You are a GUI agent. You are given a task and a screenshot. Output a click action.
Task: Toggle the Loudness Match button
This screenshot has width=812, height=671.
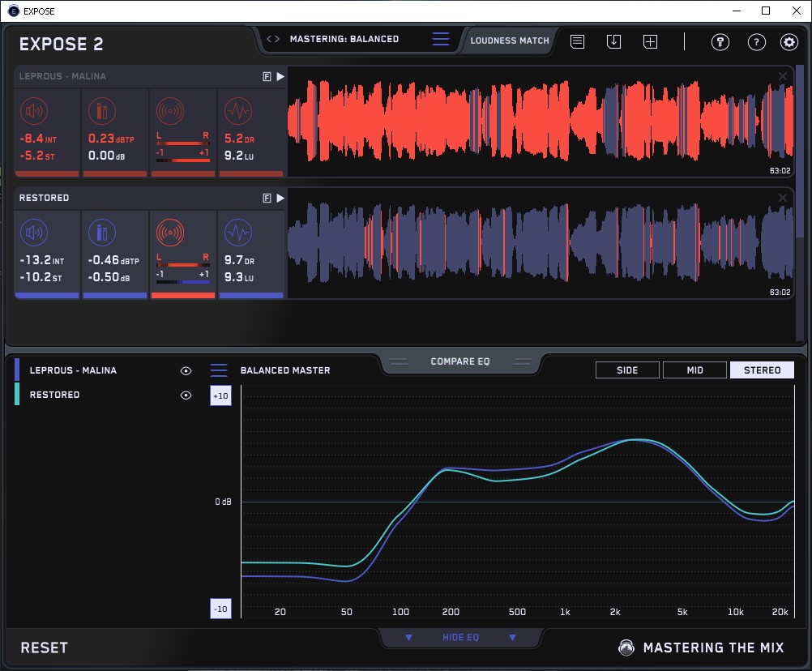pos(510,40)
